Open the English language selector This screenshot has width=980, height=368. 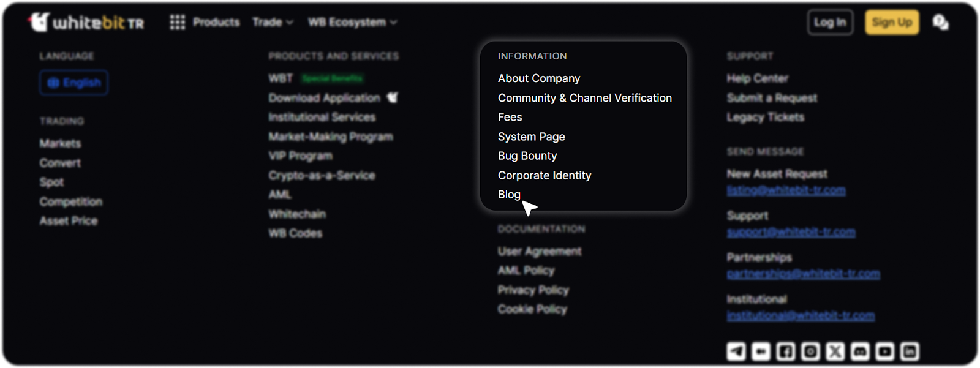74,83
